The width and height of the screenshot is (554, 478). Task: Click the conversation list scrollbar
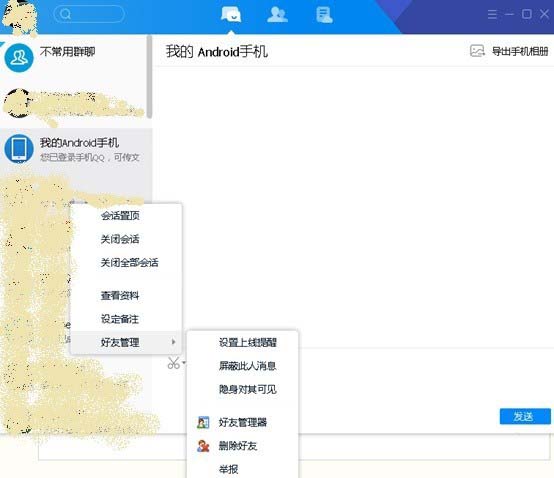point(149,77)
